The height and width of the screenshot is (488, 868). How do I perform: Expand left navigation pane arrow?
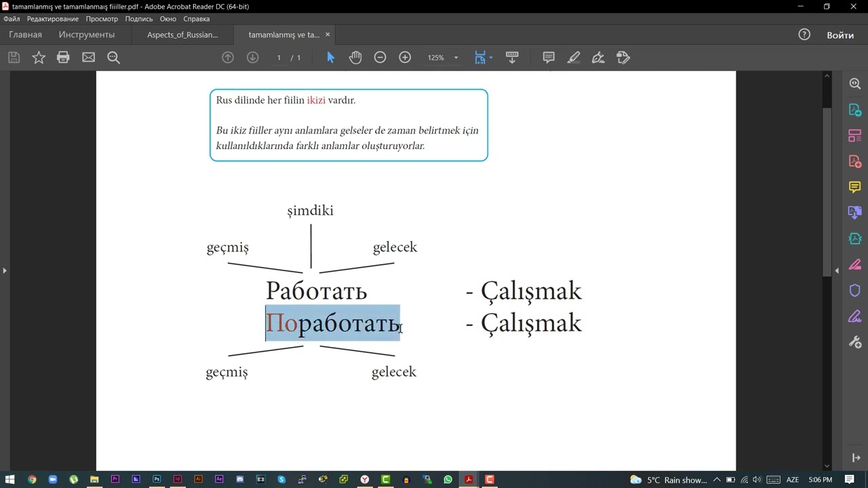point(4,270)
